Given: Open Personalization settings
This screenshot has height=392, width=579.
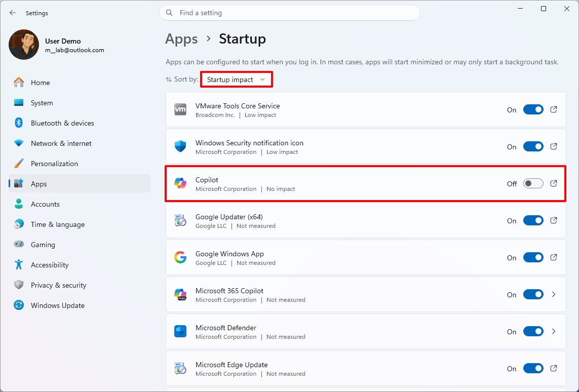Looking at the screenshot, I should point(80,164).
